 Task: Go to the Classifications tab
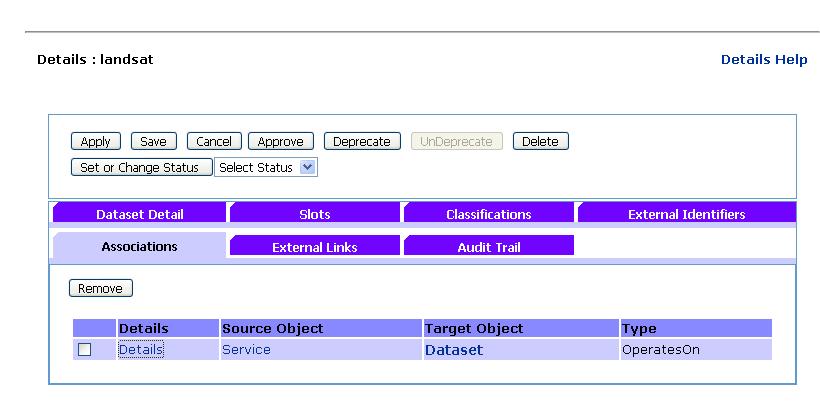[488, 214]
